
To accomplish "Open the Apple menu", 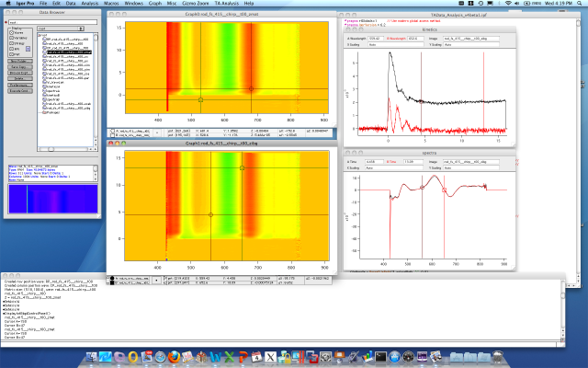I will tap(6, 3).
